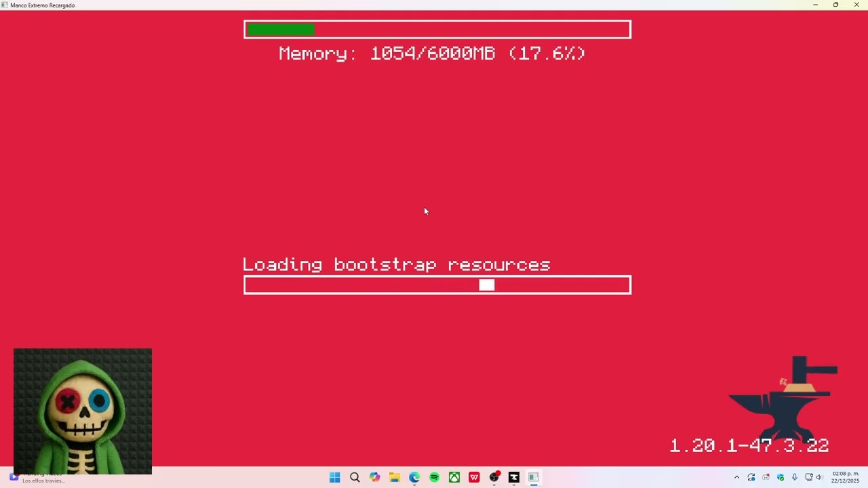Click the 'Los elfos travies...' widget text
Screen dimensions: 868x488
click(x=43, y=481)
